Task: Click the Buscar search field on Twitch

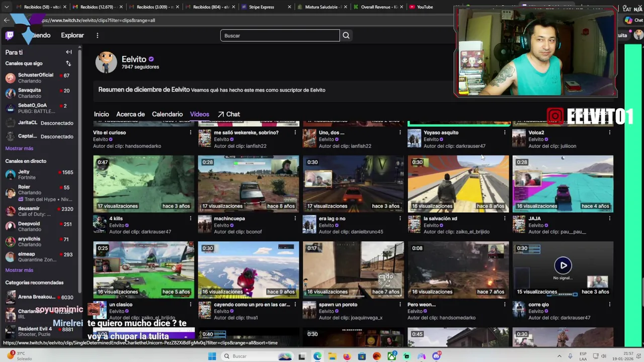Action: click(280, 36)
